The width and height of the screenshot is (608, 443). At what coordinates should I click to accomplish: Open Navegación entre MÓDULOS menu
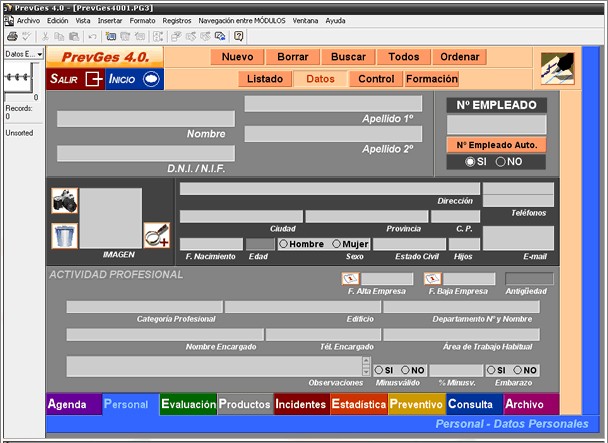(242, 21)
